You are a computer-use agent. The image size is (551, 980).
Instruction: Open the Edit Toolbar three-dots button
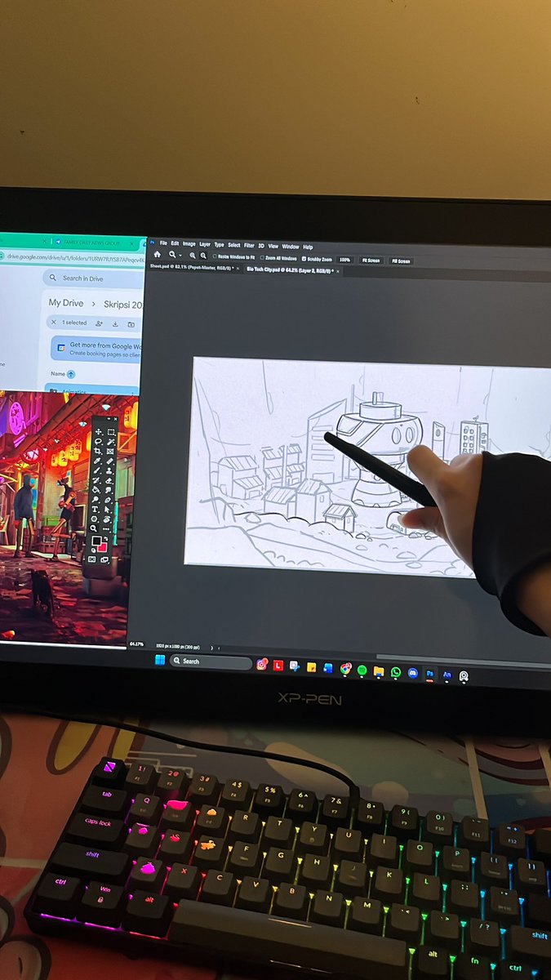tap(106, 528)
